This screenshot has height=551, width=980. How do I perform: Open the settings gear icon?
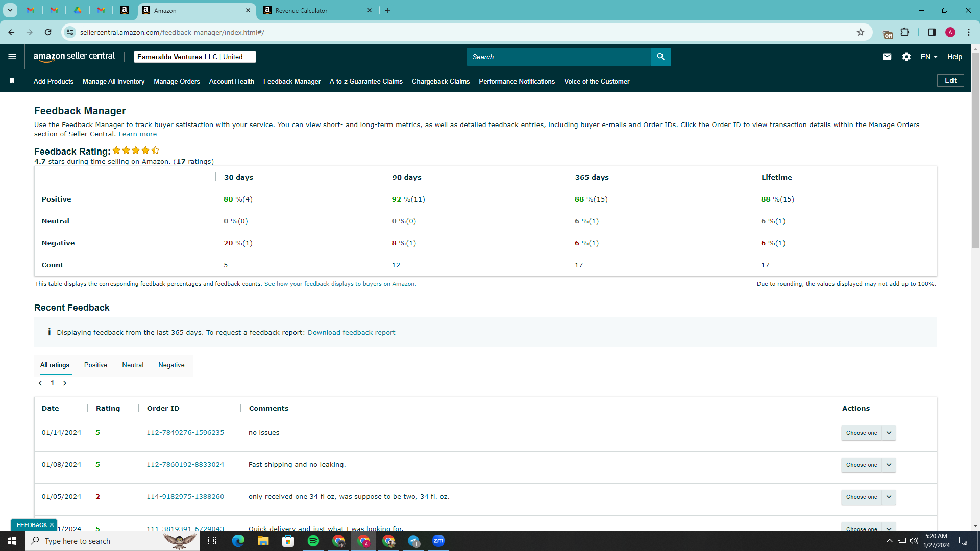coord(906,57)
